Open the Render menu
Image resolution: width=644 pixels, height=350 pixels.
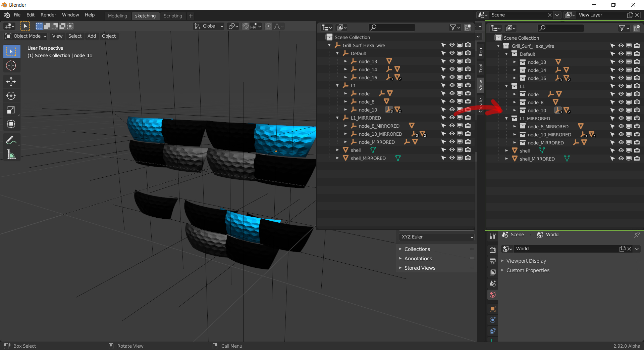point(48,15)
